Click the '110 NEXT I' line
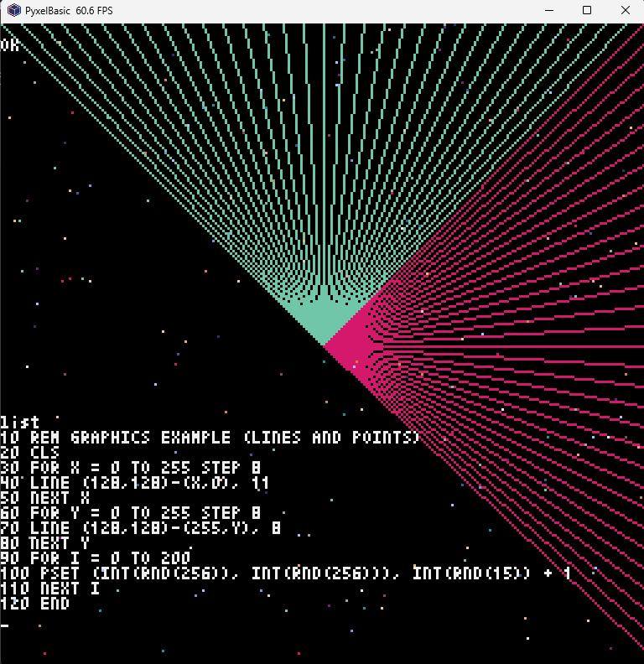The width and height of the screenshot is (644, 664). pos(50,589)
